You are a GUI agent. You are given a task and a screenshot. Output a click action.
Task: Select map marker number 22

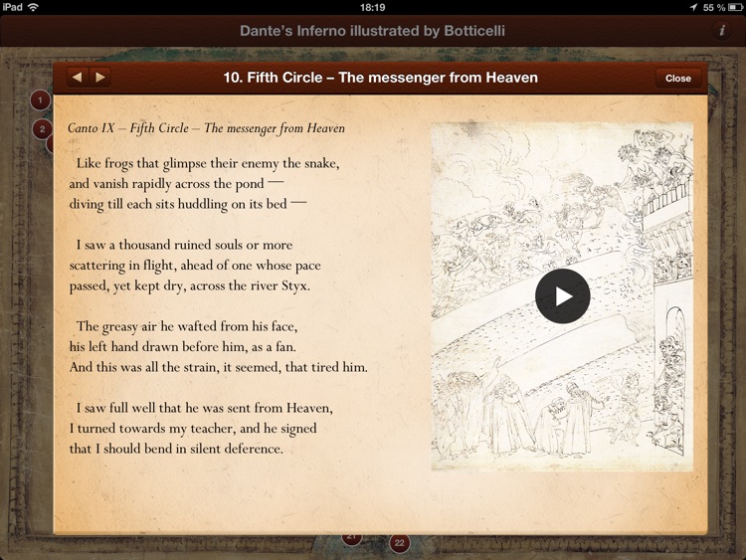pos(399,543)
